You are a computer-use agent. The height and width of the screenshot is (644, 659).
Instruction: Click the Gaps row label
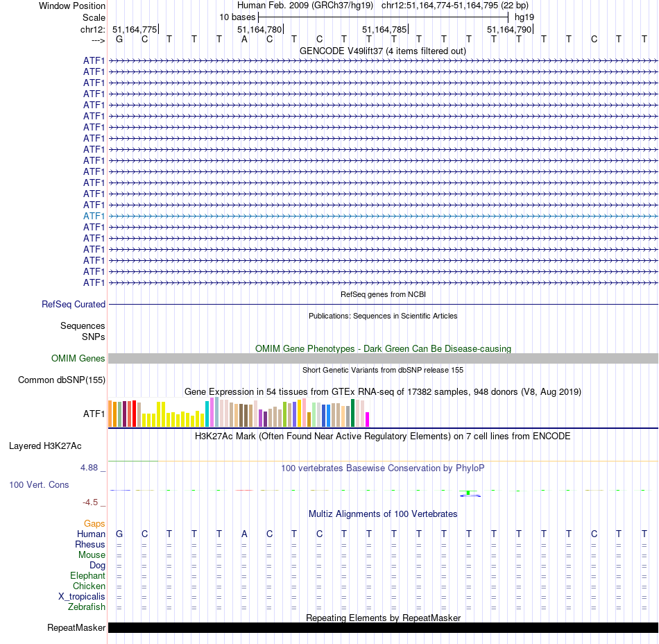tap(94, 523)
